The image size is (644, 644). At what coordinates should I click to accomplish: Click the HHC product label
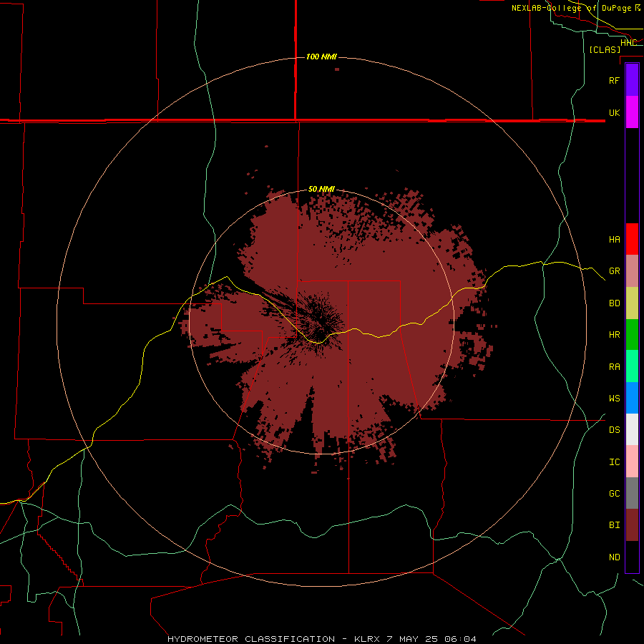click(628, 43)
